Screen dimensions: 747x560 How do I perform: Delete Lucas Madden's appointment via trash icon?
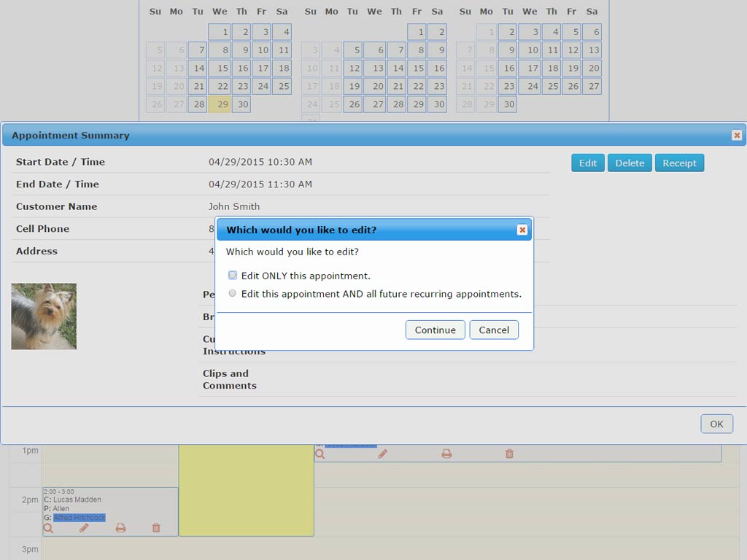coord(156,527)
